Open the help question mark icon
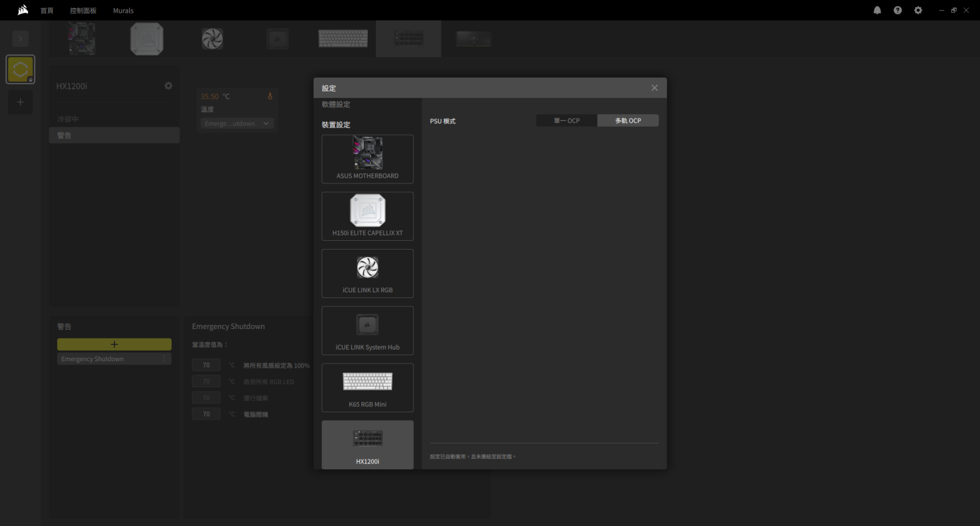The width and height of the screenshot is (980, 526). [898, 11]
